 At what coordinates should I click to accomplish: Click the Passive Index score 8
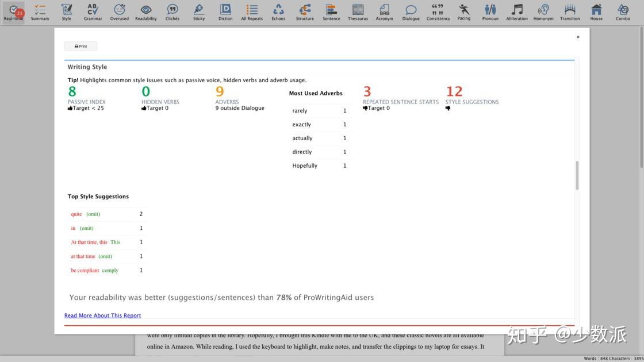[x=72, y=91]
